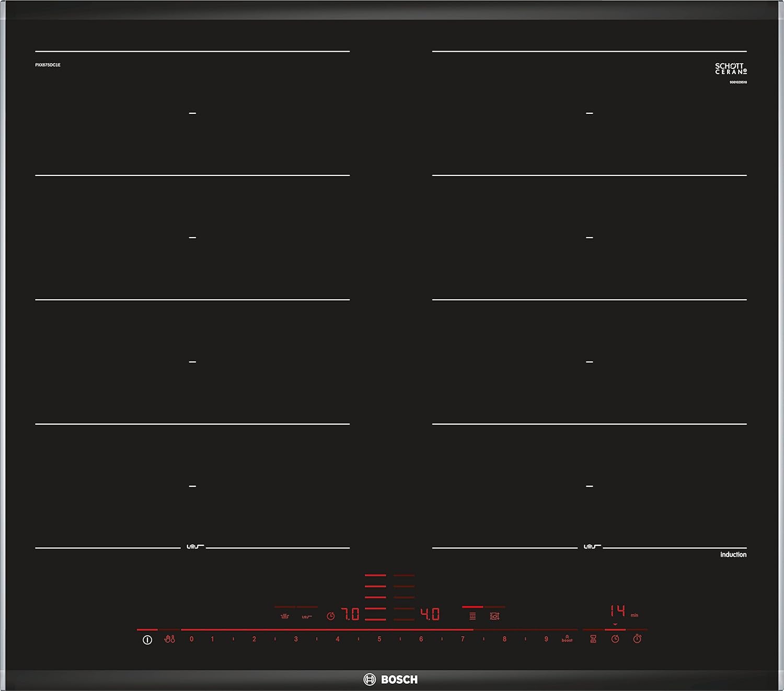Tap the childproof lock hand icon
784x691 pixels.
tap(169, 639)
